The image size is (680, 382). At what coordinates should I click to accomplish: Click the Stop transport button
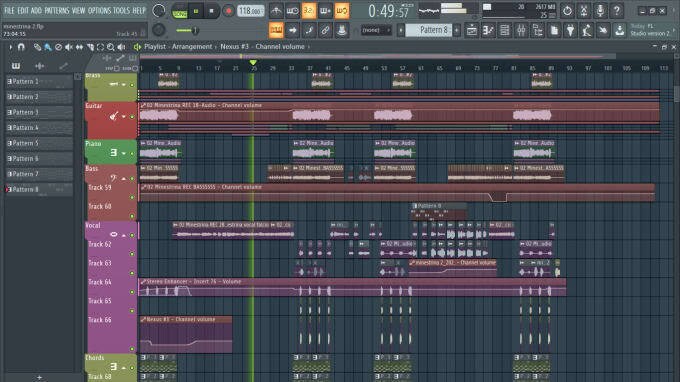click(212, 11)
